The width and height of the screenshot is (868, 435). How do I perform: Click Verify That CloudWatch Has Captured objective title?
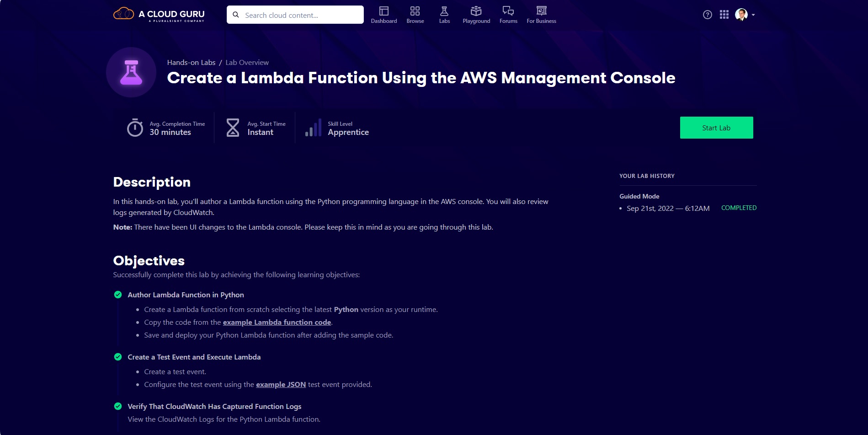214,407
